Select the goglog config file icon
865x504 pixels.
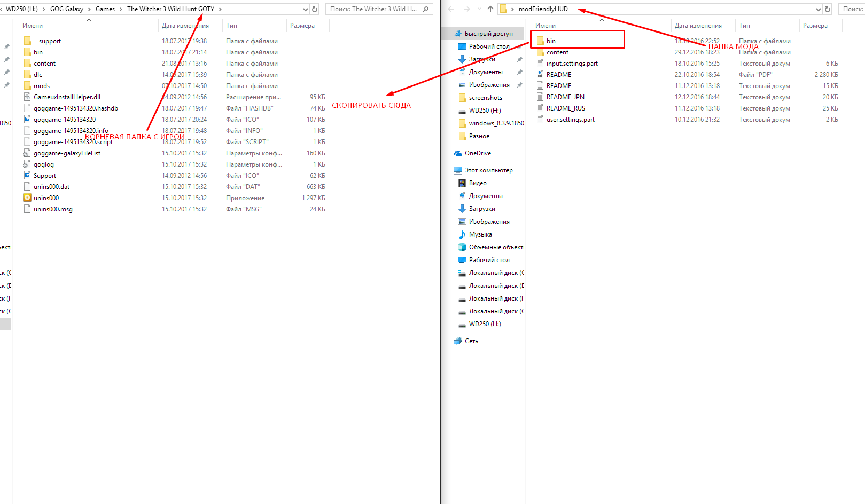point(27,164)
